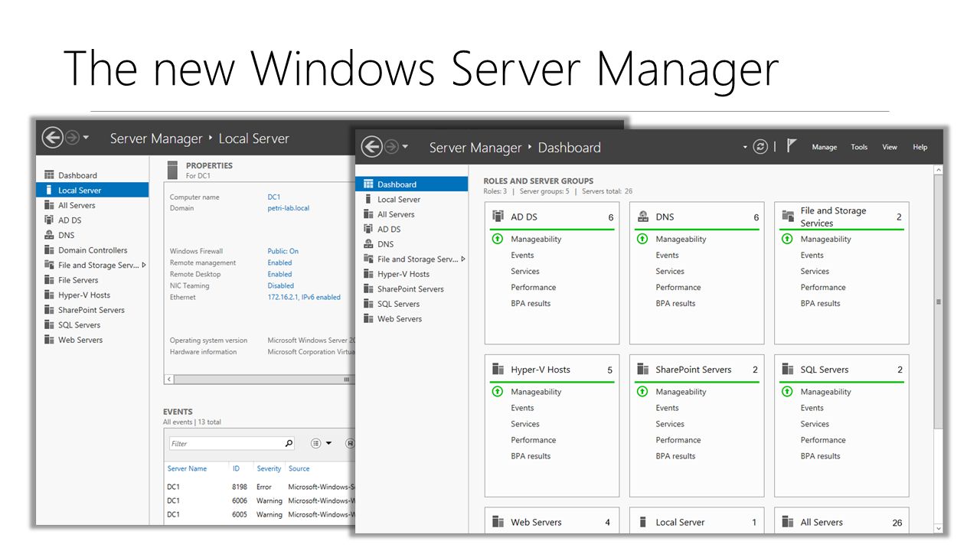980x551 pixels.
Task: Sort events by Server Name column
Action: coord(187,468)
